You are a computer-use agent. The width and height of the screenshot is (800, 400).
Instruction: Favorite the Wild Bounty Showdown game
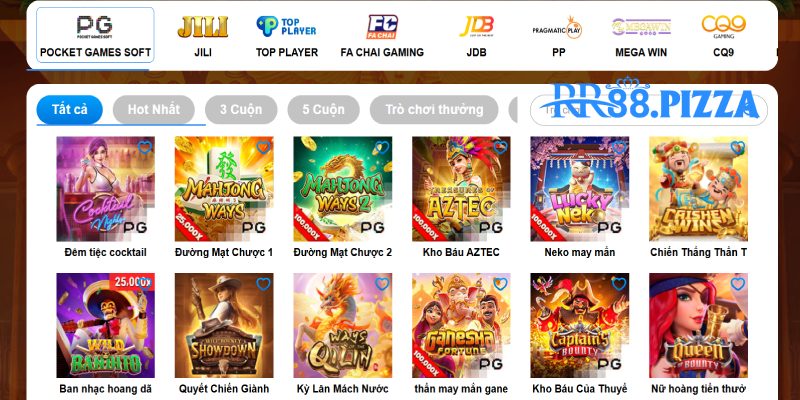[x=263, y=284]
